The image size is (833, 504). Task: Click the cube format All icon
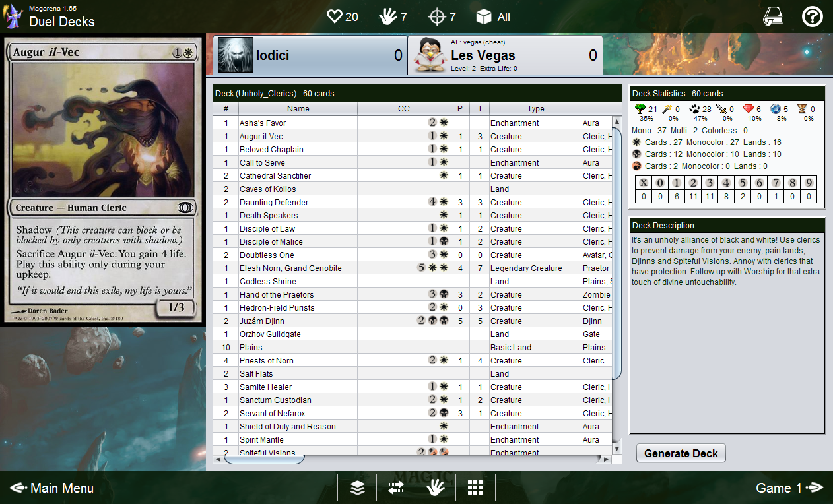(x=484, y=16)
